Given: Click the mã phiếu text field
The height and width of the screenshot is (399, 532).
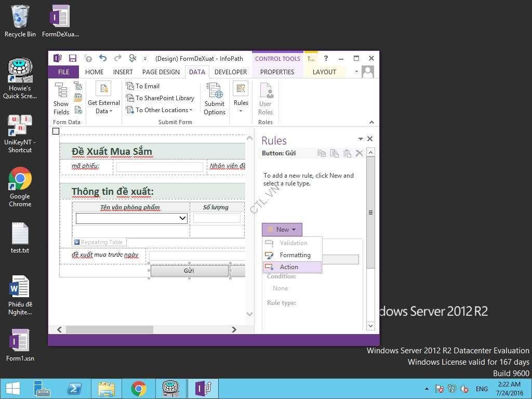Looking at the screenshot, I should [x=159, y=167].
